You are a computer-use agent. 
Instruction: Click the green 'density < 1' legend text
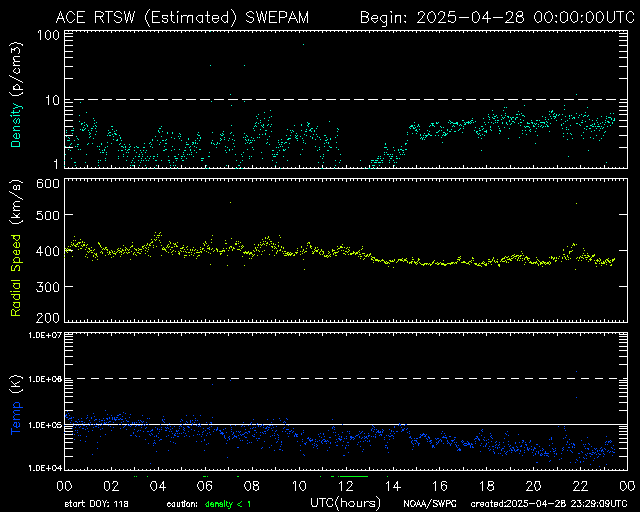pyautogui.click(x=228, y=504)
